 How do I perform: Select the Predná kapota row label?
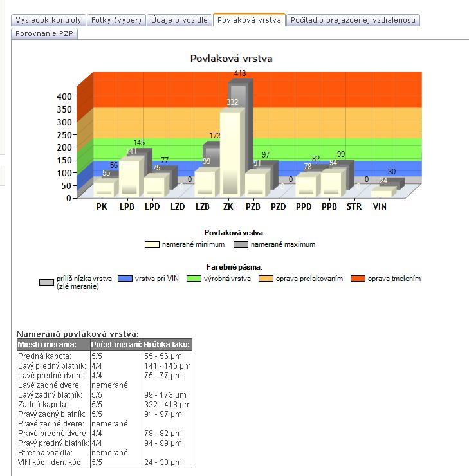(x=44, y=356)
